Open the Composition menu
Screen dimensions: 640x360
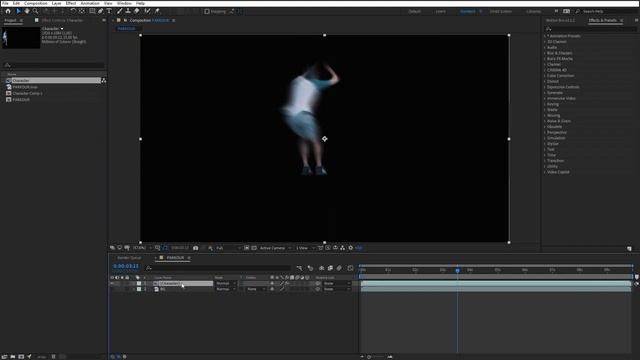coord(36,3)
